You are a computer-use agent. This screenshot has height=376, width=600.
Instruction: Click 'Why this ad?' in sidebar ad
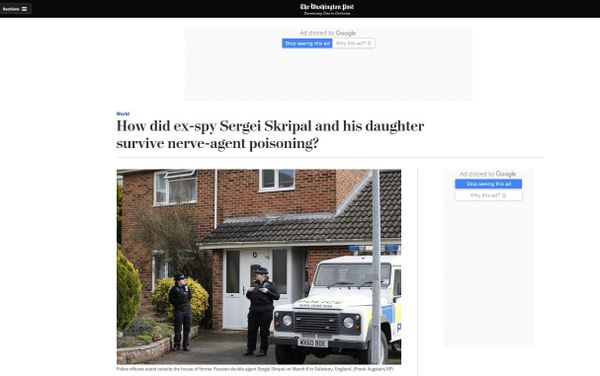pyautogui.click(x=488, y=195)
